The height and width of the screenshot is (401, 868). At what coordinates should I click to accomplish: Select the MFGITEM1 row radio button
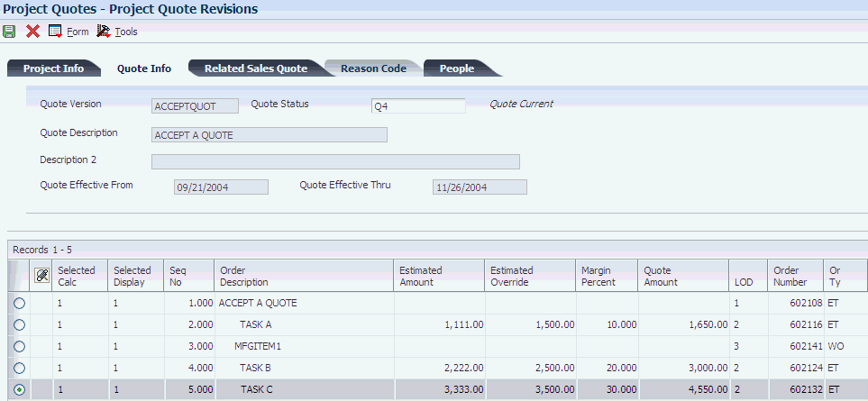tap(19, 346)
